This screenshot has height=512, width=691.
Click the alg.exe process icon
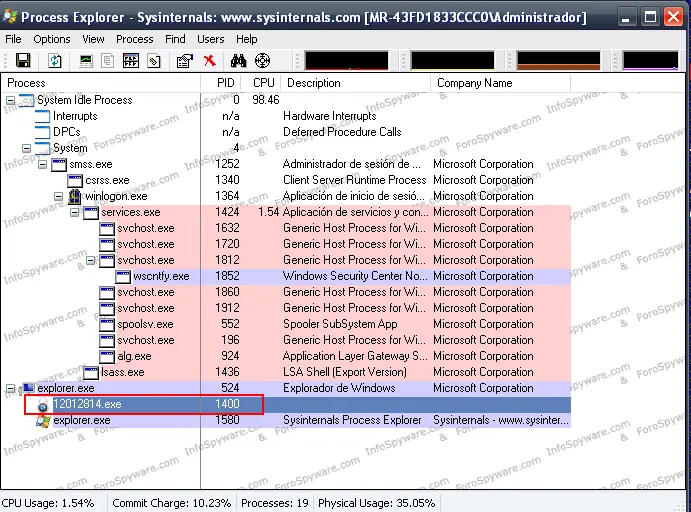click(x=107, y=356)
